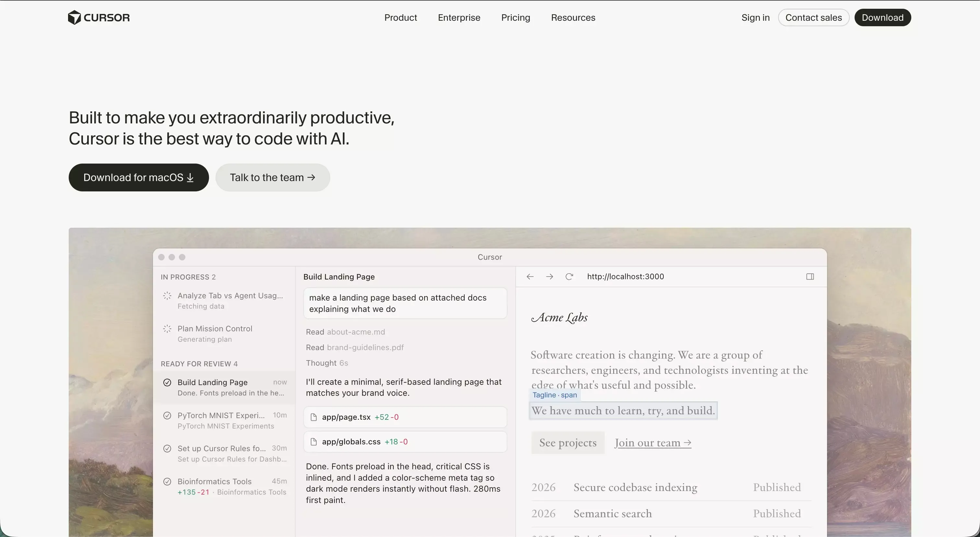
Task: Click the reload page icon
Action: click(x=569, y=277)
